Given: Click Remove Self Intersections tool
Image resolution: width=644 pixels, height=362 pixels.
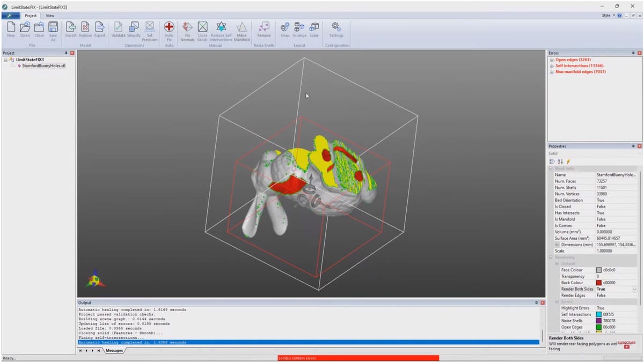Looking at the screenshot, I should point(221,31).
